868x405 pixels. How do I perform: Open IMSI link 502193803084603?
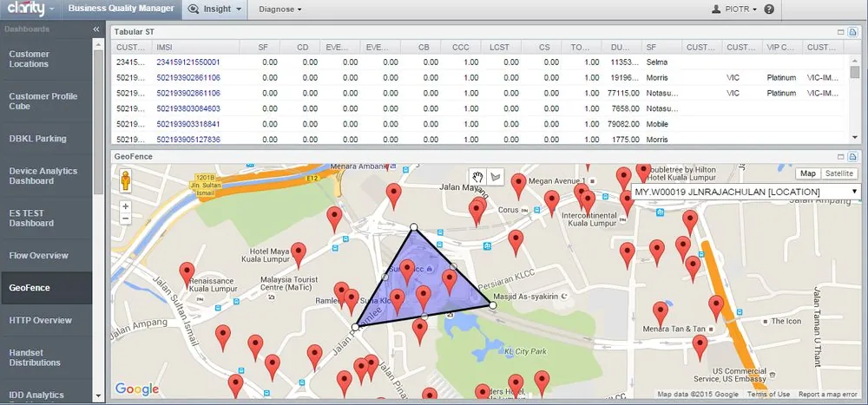coord(188,108)
